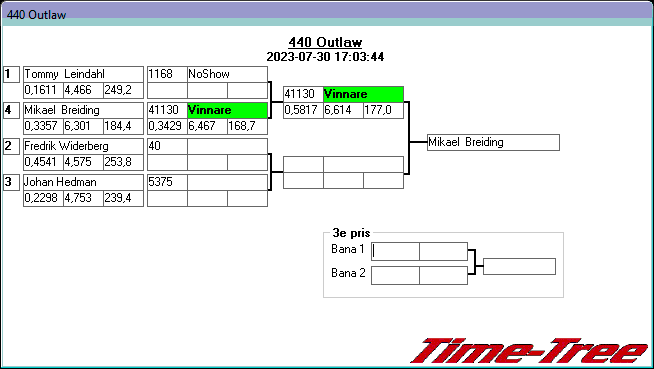Click the 0,5817 reaction time cell
The height and width of the screenshot is (369, 654).
coord(303,110)
